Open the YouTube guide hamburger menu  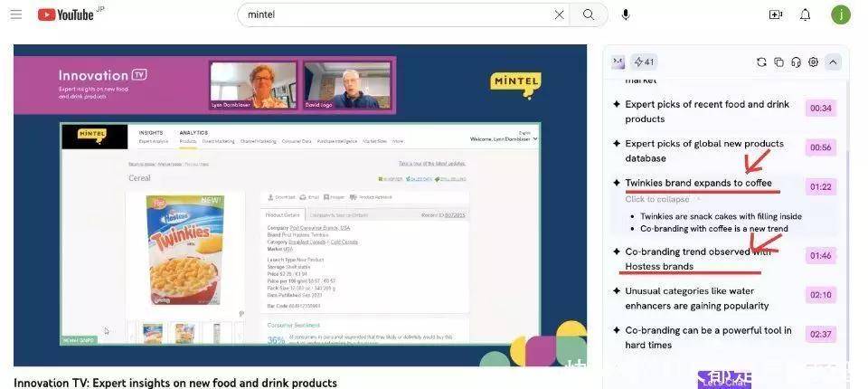[16, 14]
